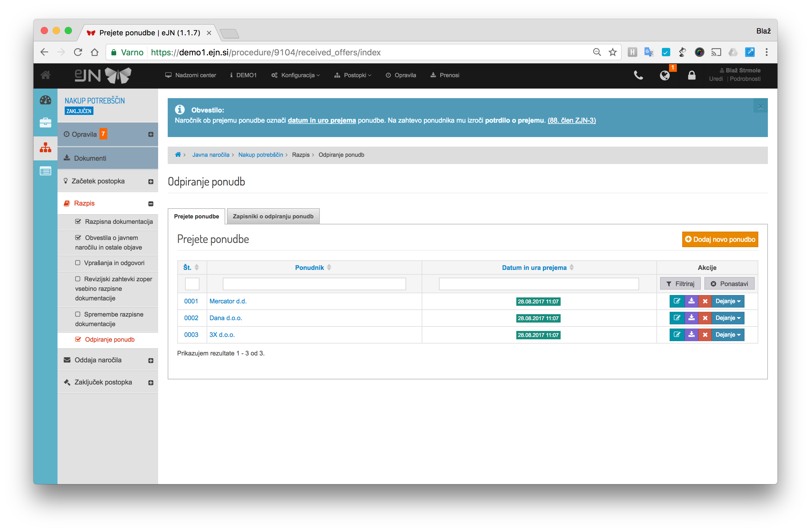
Task: Download the Dana d.o.o. offer
Action: tap(691, 318)
